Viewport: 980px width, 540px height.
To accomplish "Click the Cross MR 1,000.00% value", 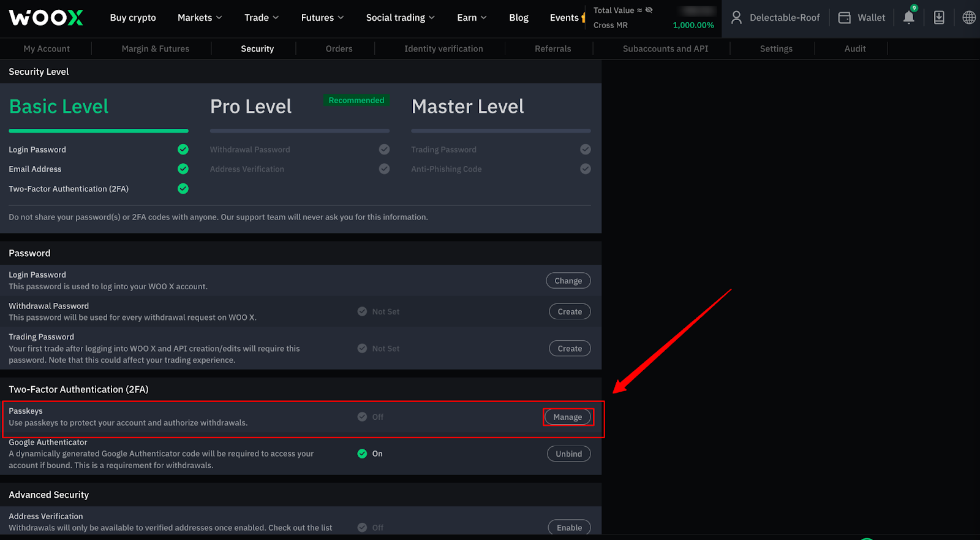I will [693, 25].
